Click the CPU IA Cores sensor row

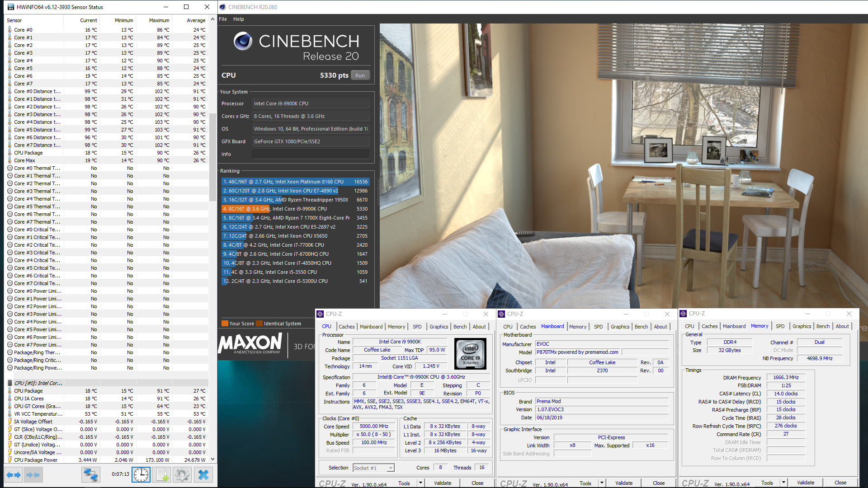107,399
